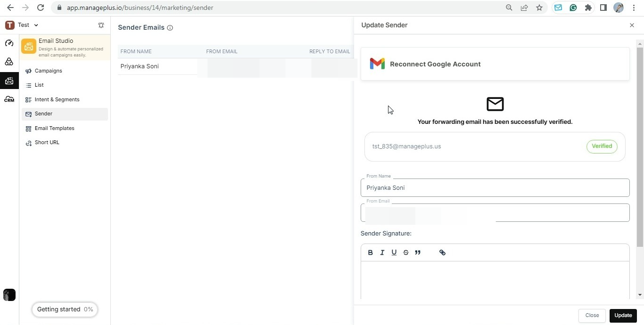Click inside the Sender Signature text area
The height and width of the screenshot is (325, 644).
[495, 280]
